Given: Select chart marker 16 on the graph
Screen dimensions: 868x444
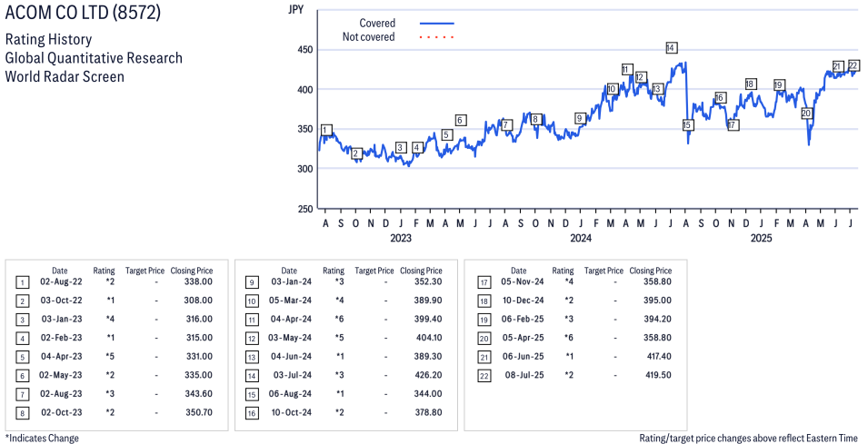Looking at the screenshot, I should click(x=720, y=98).
